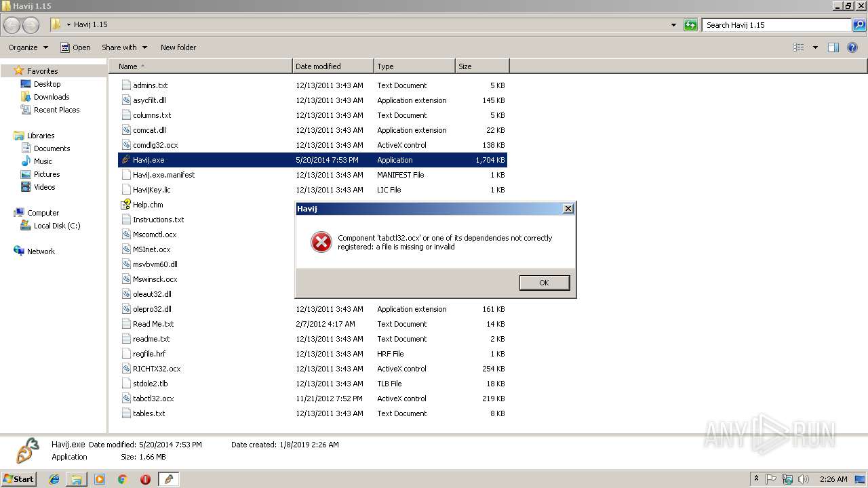Select the HavijKey.lic file icon
This screenshot has width=868, height=488.
click(x=125, y=190)
